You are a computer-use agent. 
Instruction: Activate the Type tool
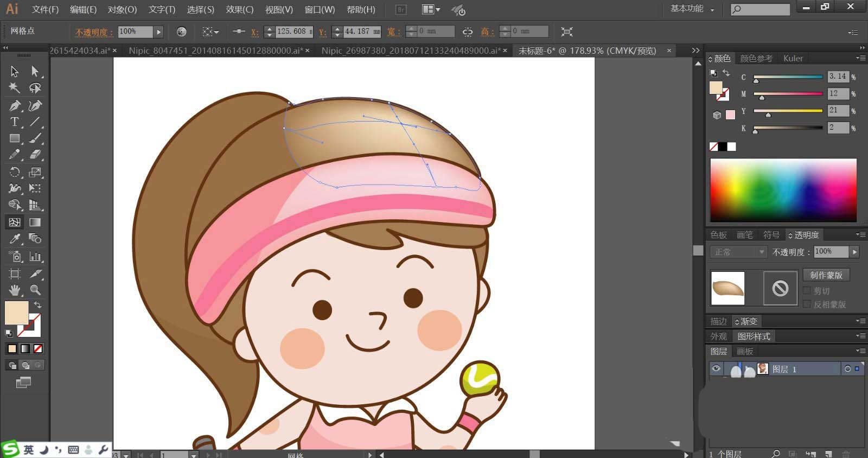point(15,122)
